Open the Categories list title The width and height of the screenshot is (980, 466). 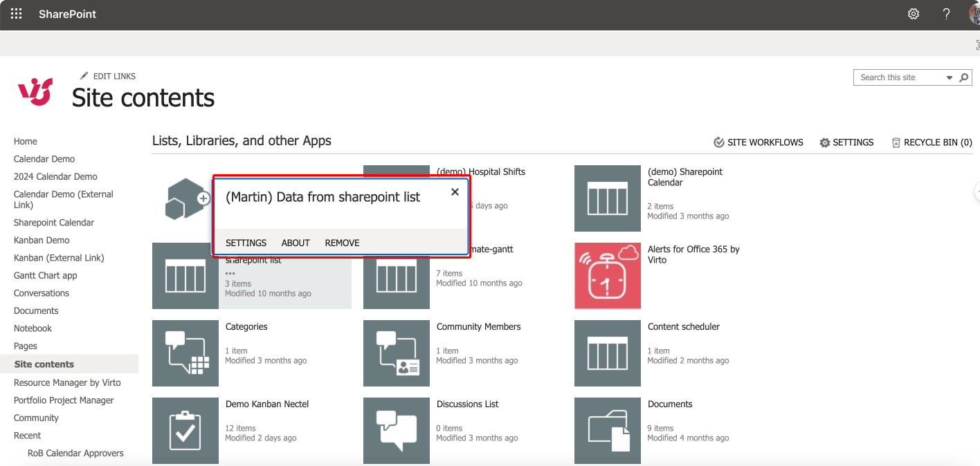(246, 326)
